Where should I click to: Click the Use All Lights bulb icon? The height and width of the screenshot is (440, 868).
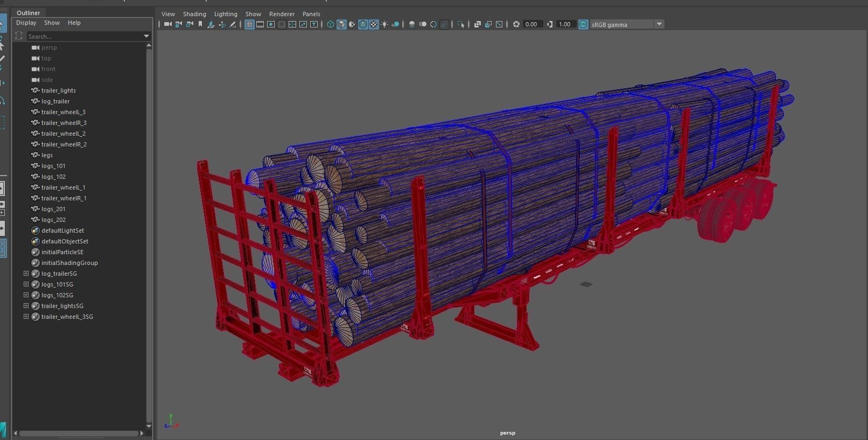coord(384,24)
